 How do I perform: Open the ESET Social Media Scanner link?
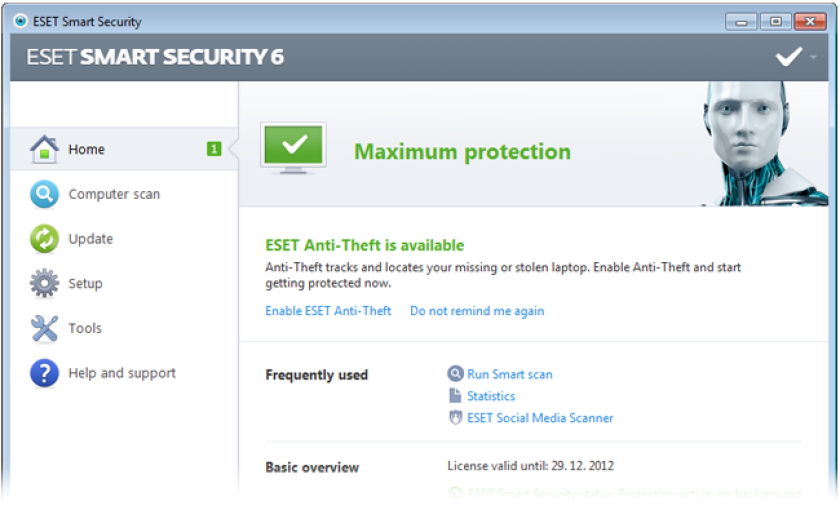[540, 418]
